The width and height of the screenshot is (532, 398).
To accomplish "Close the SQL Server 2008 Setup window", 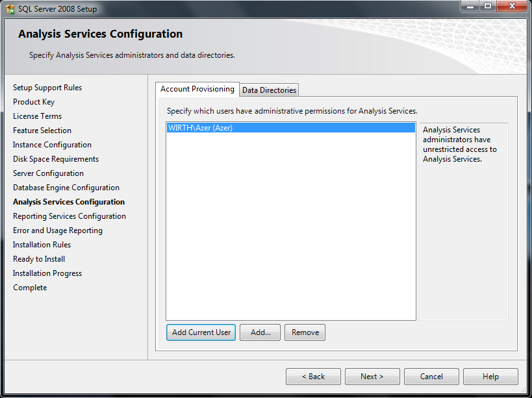I will (x=512, y=6).
